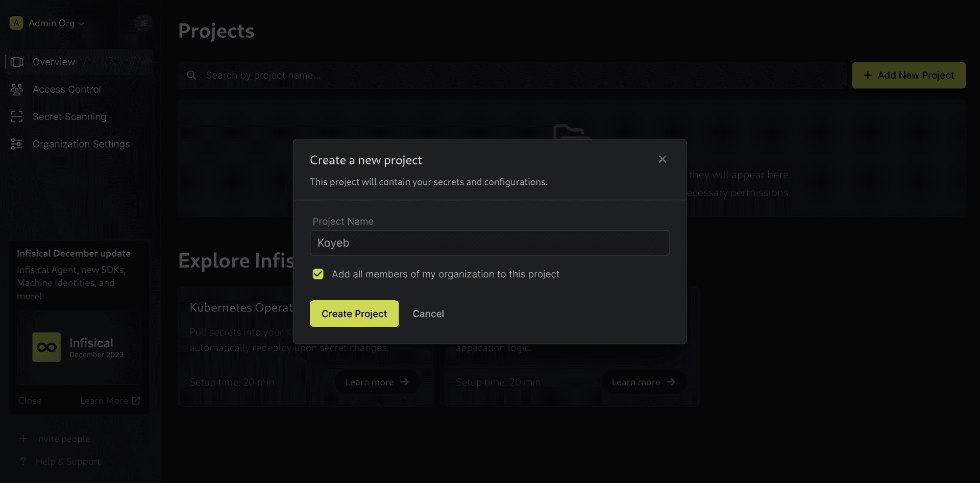Close the Create a new project dialog
This screenshot has width=980, height=483.
(662, 159)
